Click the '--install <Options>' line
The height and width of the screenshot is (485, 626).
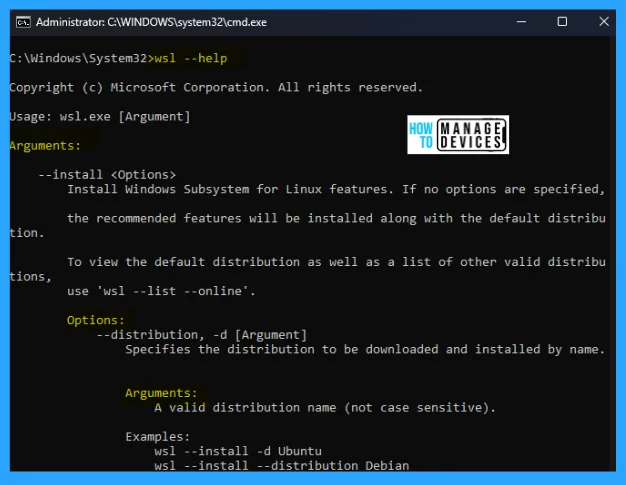click(x=107, y=175)
